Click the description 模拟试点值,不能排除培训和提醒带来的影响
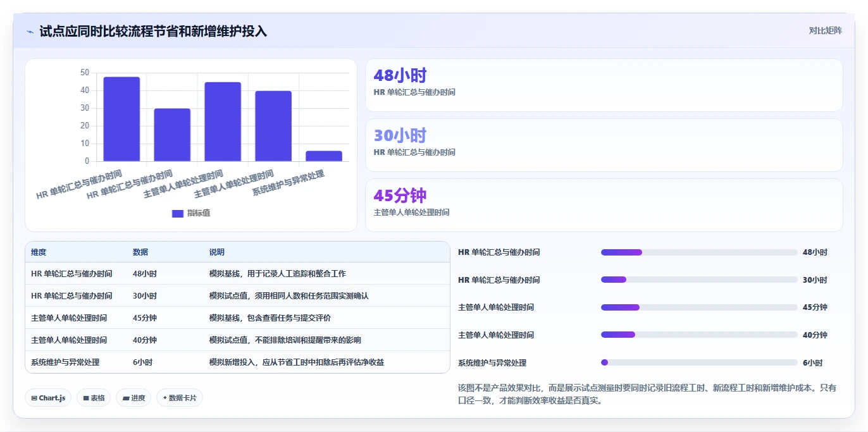The height and width of the screenshot is (432, 868). point(285,340)
